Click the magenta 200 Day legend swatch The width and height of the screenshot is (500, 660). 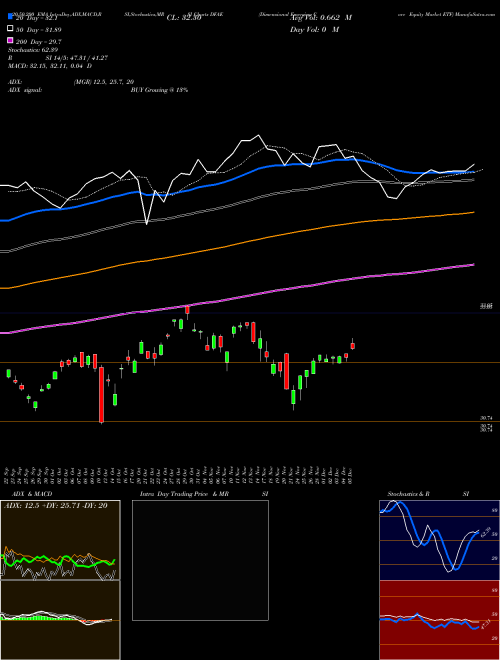click(10, 41)
